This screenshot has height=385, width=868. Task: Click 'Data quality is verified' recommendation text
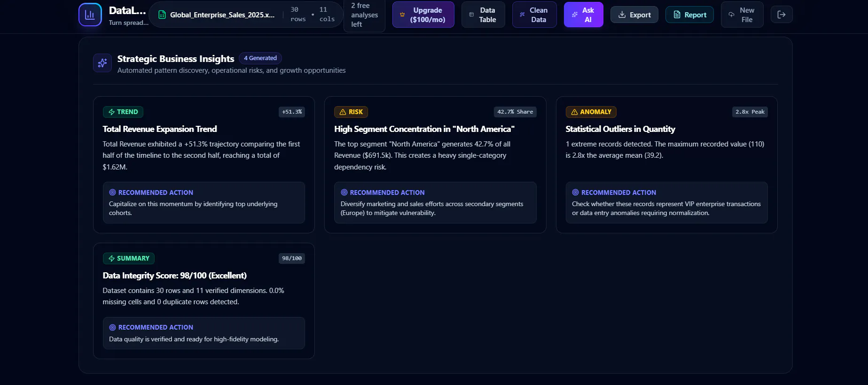click(194, 339)
